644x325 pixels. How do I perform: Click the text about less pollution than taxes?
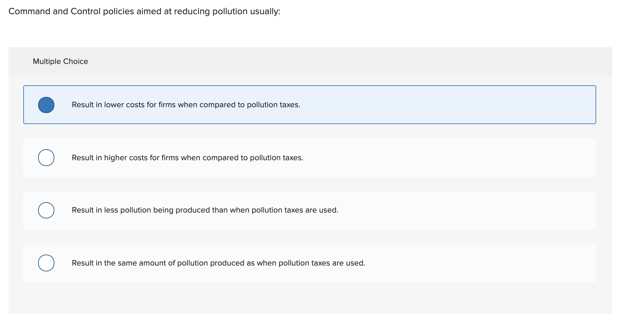205,210
